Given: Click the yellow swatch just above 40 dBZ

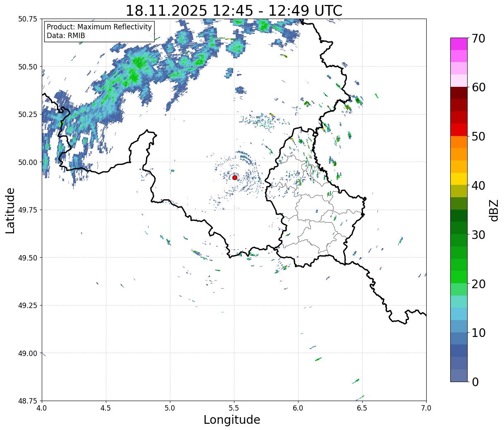Looking at the screenshot, I should (459, 179).
